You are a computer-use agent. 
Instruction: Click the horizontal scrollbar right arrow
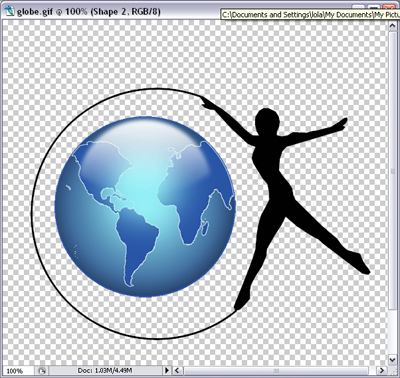pyautogui.click(x=382, y=370)
